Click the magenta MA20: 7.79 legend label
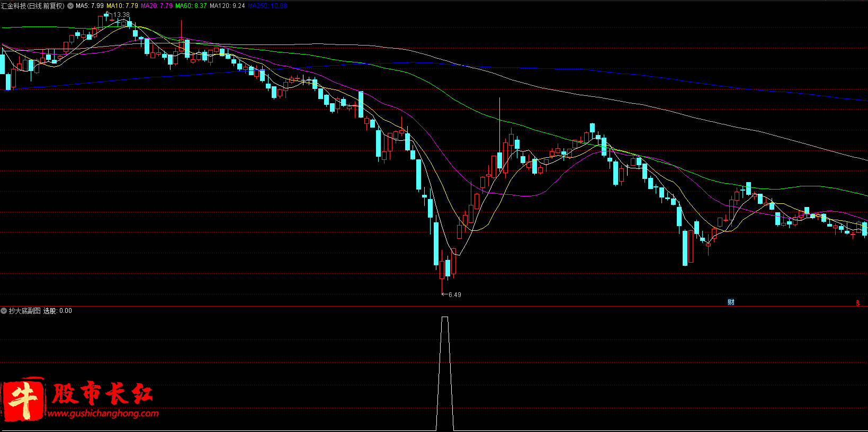The width and height of the screenshot is (868, 432). 157,6
